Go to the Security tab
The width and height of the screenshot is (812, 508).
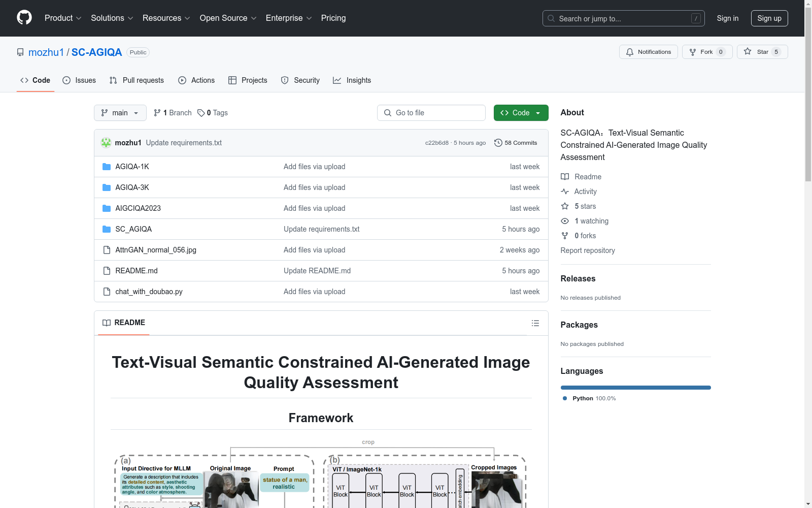300,80
